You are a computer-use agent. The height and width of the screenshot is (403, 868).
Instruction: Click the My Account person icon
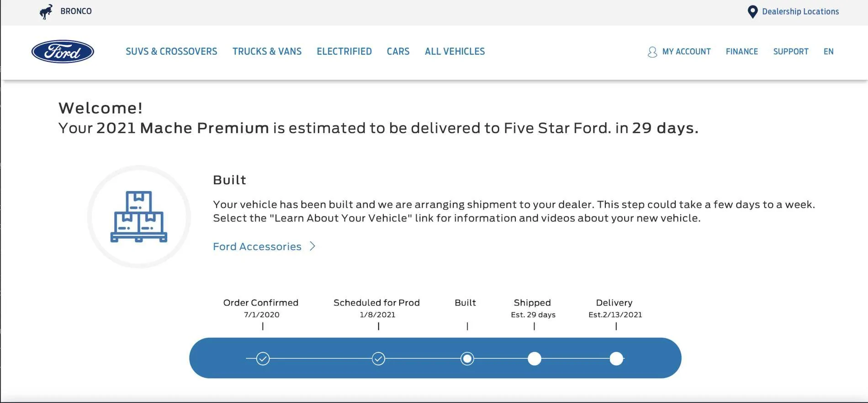[652, 52]
